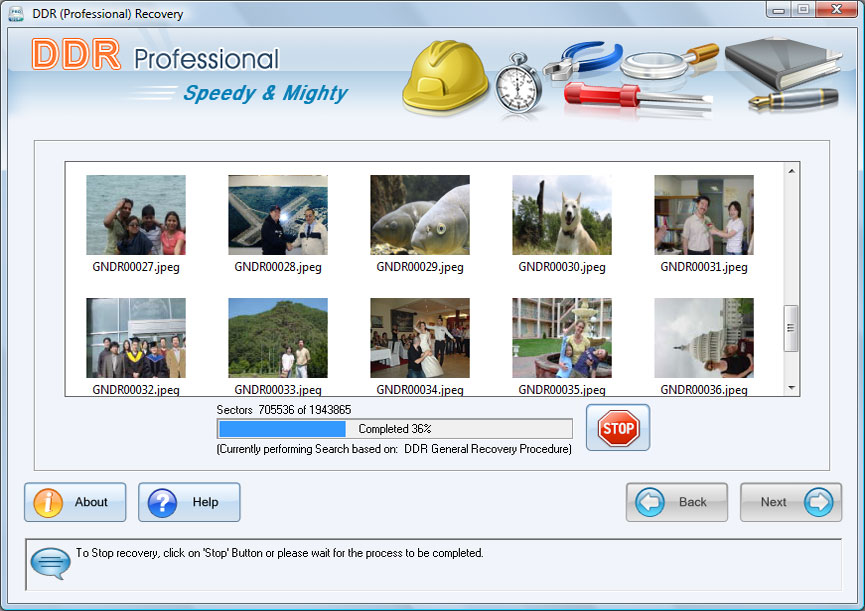Viewport: 865px width, 611px height.
Task: Click the file name GNDR00029.jpeg
Action: tap(420, 267)
